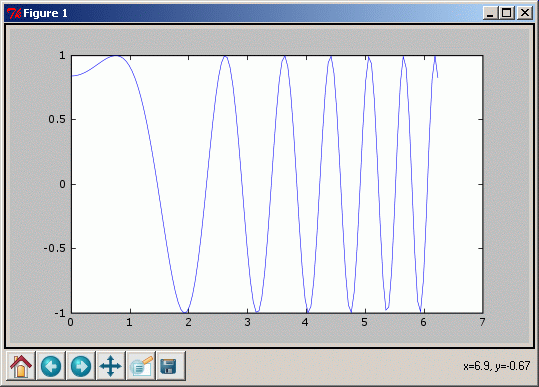This screenshot has height=387, width=539.
Task: Maximize the Figure 1 window
Action: click(x=507, y=13)
